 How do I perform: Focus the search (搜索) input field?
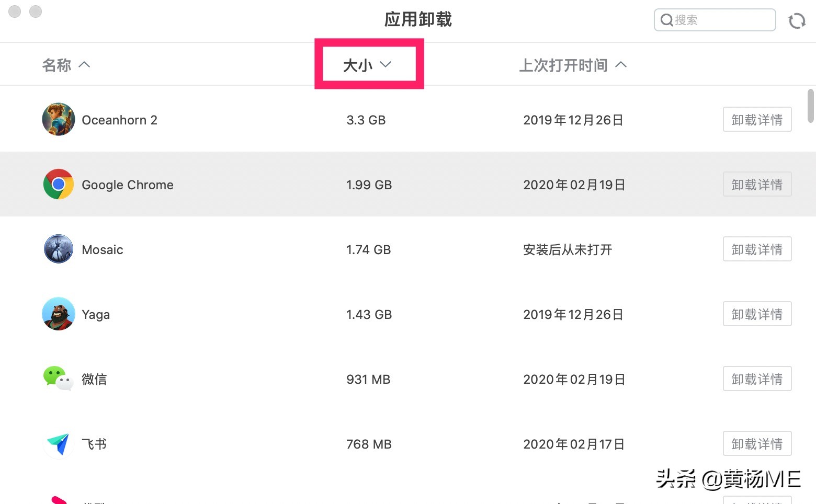[x=722, y=20]
